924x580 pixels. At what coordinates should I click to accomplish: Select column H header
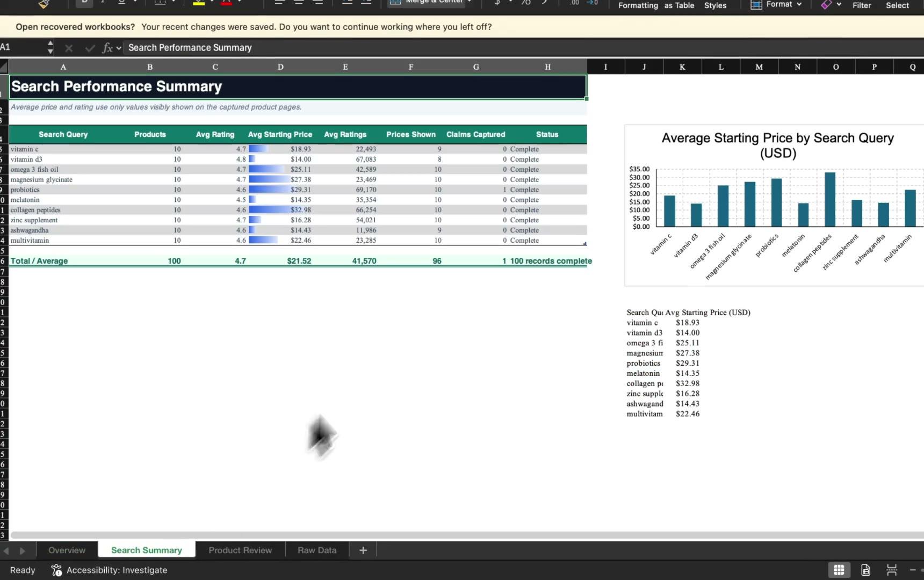tap(547, 67)
